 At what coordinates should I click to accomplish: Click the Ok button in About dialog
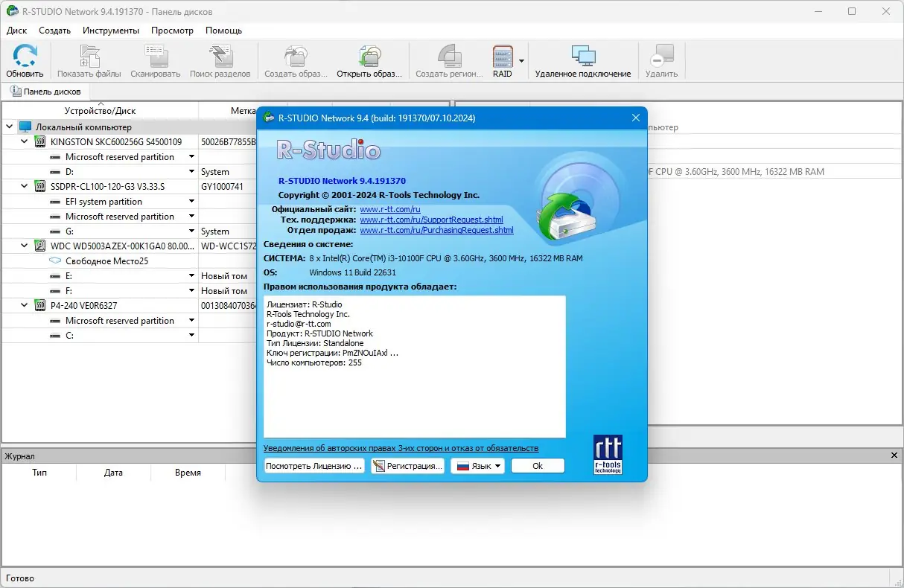tap(538, 466)
